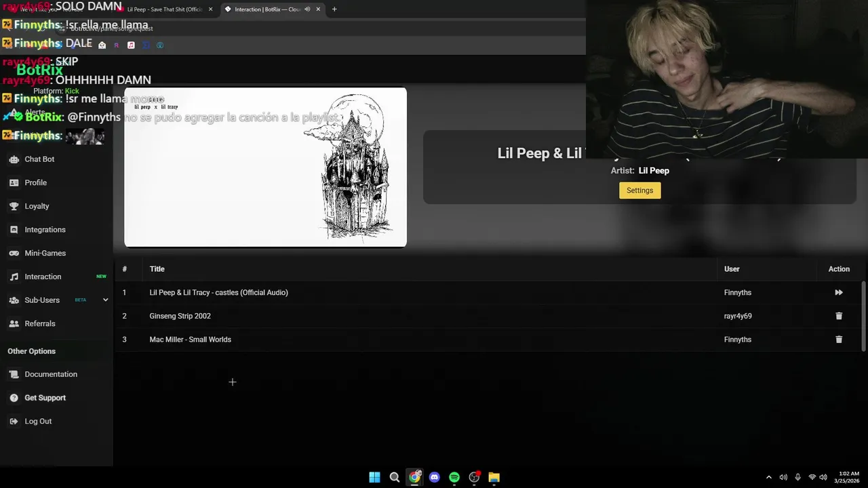Select the 'Ginseng Strip 2002' title

pyautogui.click(x=180, y=316)
